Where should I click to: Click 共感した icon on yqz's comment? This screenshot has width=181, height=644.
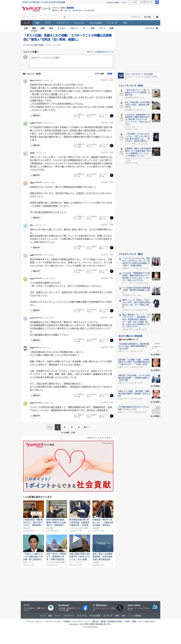click(75, 271)
